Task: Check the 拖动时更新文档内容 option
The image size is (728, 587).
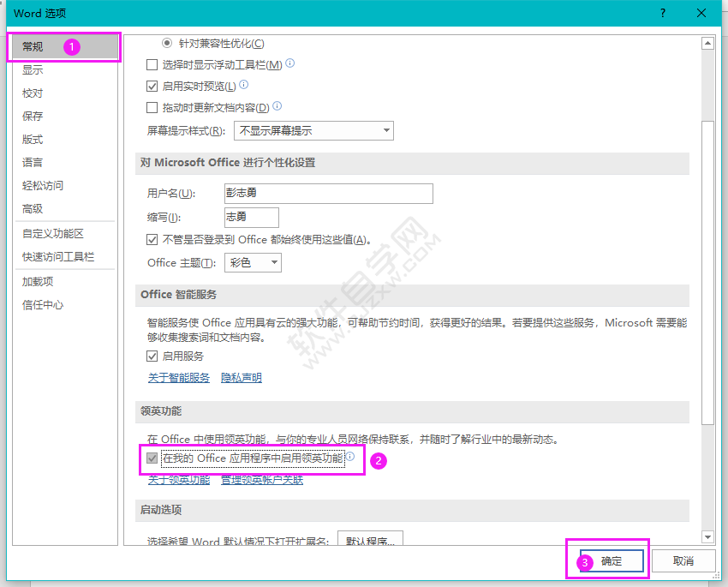Action: click(149, 107)
